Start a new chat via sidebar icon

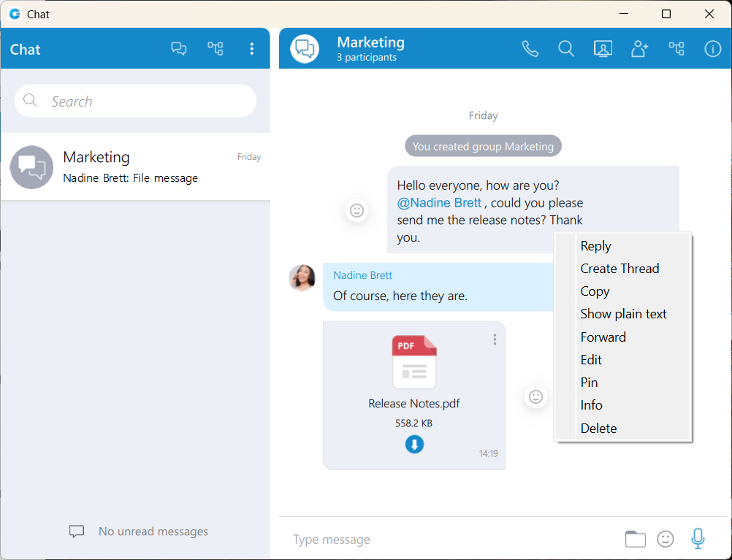tap(178, 48)
